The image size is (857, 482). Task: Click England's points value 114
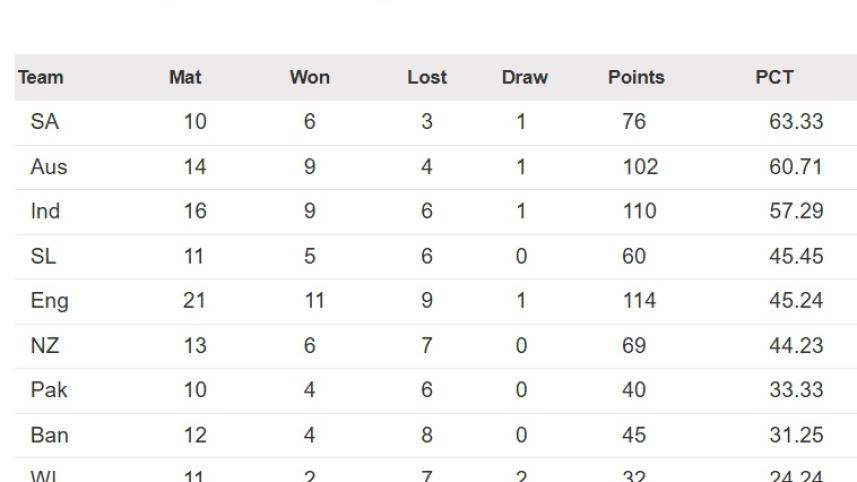point(639,301)
